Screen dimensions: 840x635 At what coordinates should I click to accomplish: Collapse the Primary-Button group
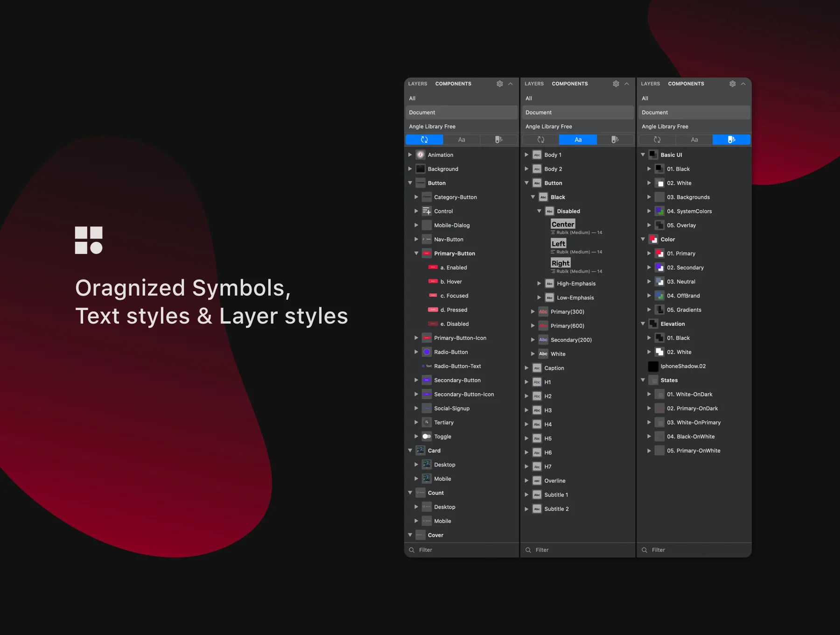pyautogui.click(x=416, y=253)
